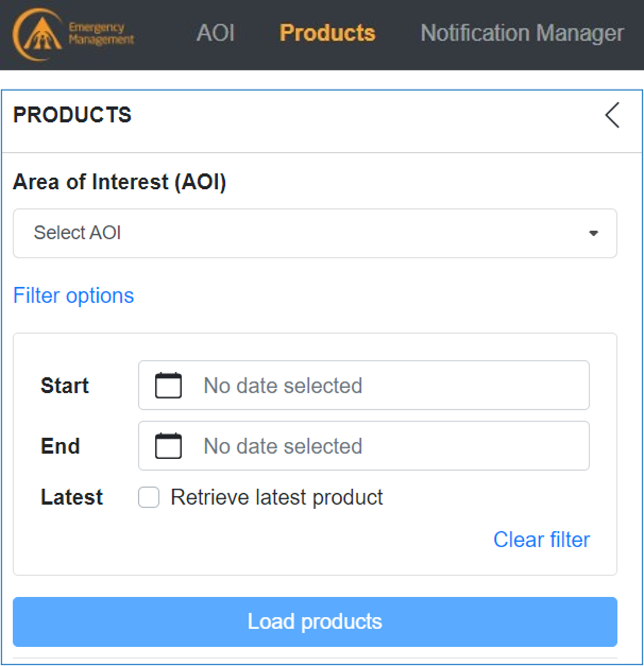Click the Latest row label
This screenshot has width=644, height=666.
pos(72,497)
